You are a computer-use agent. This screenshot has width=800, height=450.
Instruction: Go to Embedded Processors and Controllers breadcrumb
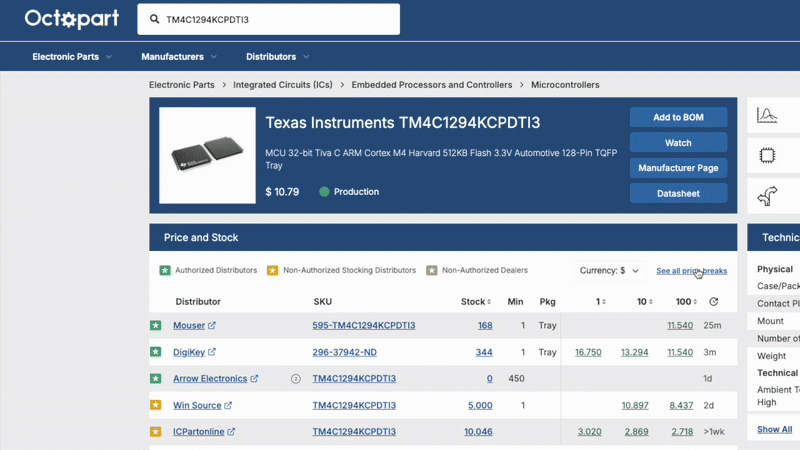[432, 85]
